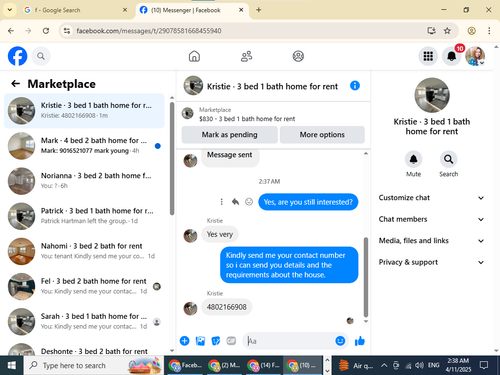Open notifications bell with badge 10

pyautogui.click(x=452, y=56)
